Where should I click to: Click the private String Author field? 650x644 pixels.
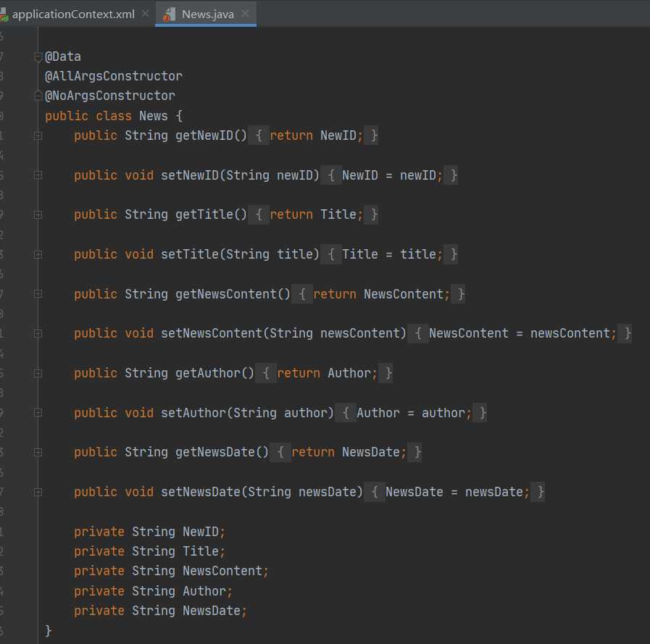pos(154,591)
